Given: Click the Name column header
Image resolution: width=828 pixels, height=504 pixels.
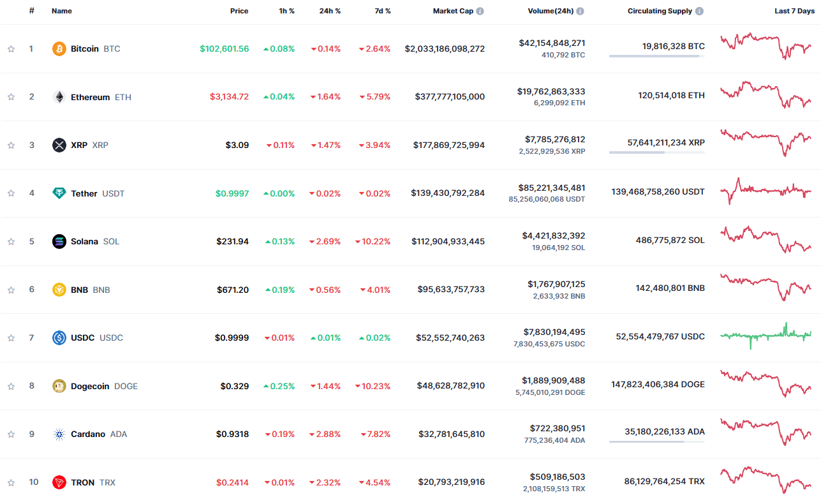Looking at the screenshot, I should [62, 11].
